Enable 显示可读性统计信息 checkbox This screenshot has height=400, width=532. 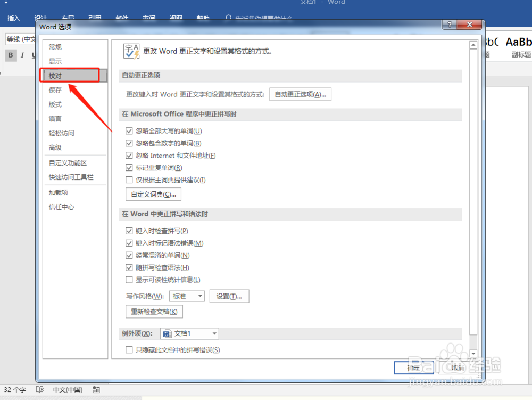[x=129, y=280]
